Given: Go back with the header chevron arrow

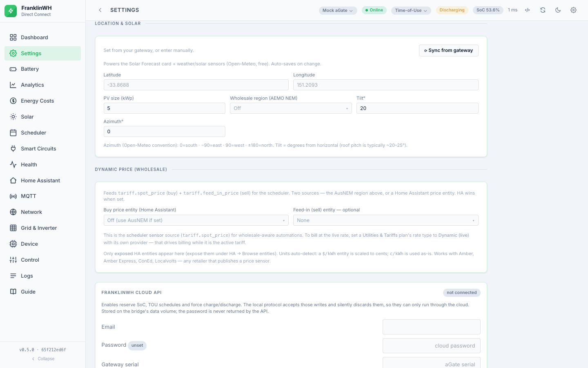Looking at the screenshot, I should pos(100,10).
